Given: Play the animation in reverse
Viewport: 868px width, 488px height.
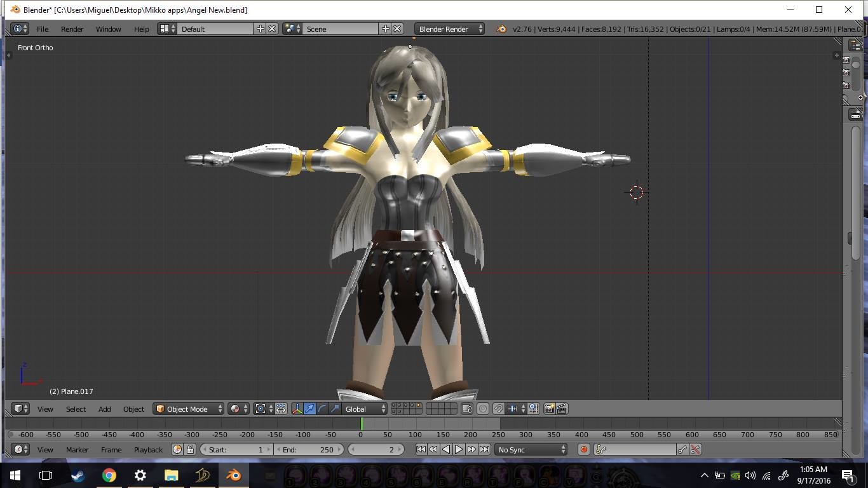Looking at the screenshot, I should click(446, 450).
